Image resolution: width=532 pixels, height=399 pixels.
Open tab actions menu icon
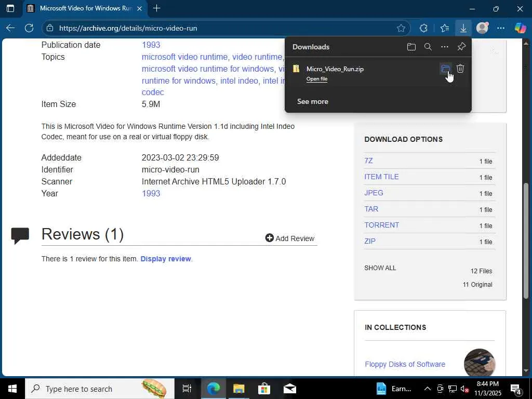(10, 8)
